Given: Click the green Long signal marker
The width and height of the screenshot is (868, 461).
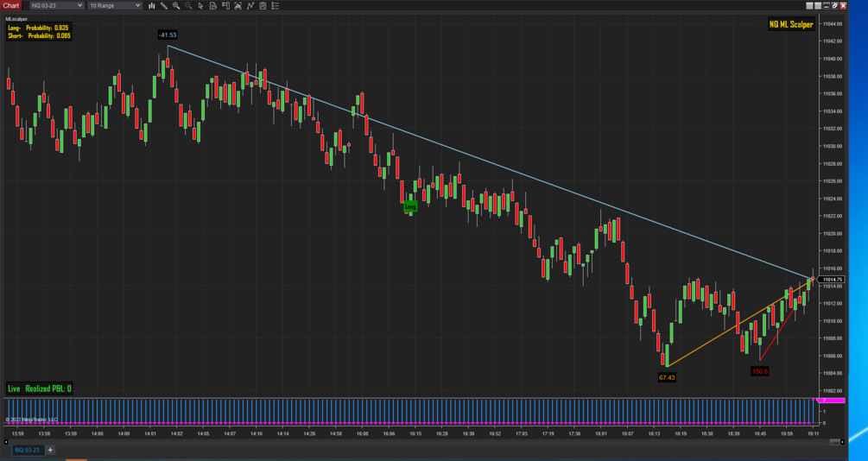Looking at the screenshot, I should 410,207.
